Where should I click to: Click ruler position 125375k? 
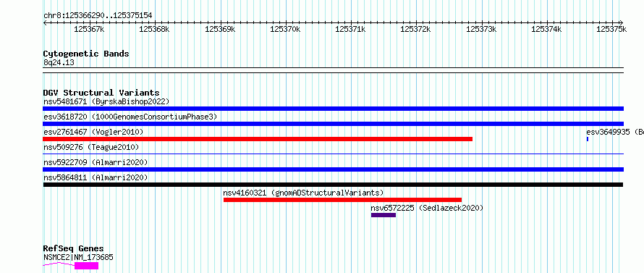point(612,29)
